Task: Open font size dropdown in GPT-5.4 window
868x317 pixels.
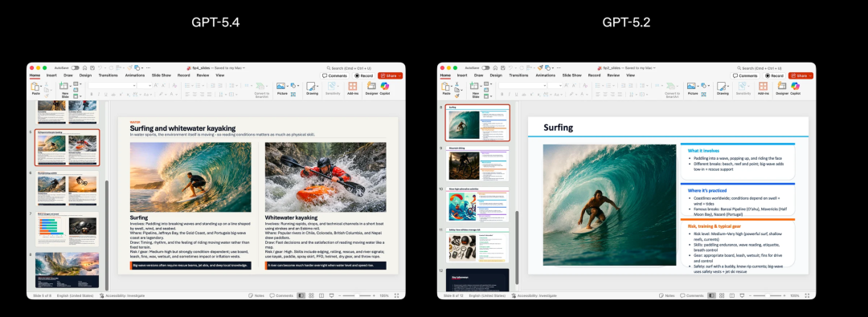Action: pos(149,86)
